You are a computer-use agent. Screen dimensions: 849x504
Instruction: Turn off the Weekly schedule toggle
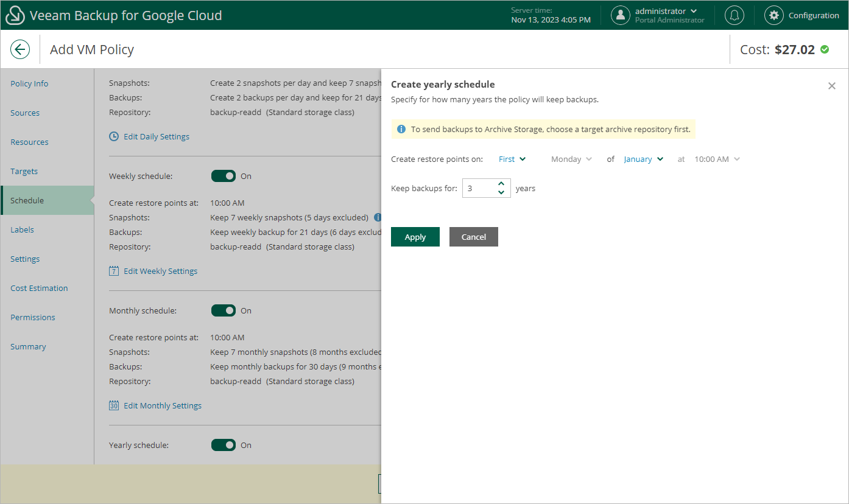pos(224,176)
